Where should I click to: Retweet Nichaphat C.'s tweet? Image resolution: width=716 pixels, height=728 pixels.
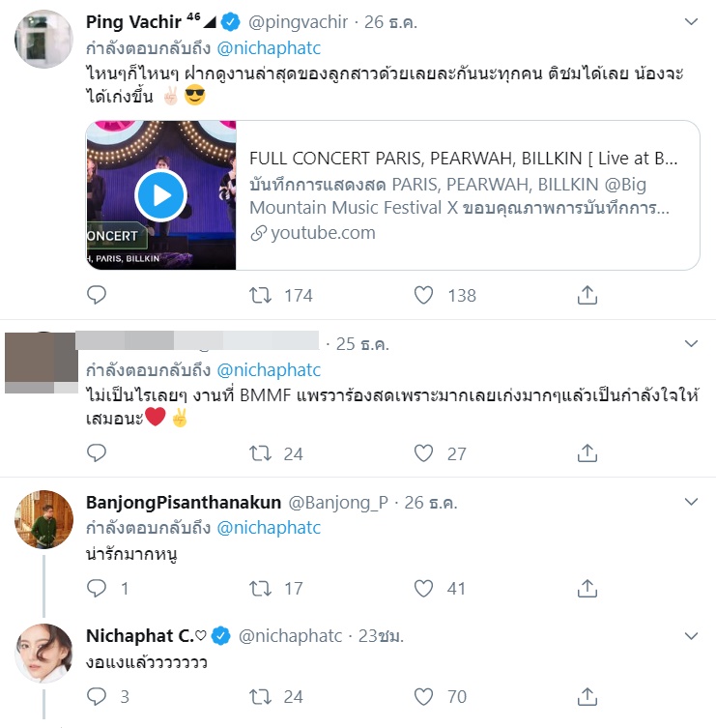click(261, 695)
